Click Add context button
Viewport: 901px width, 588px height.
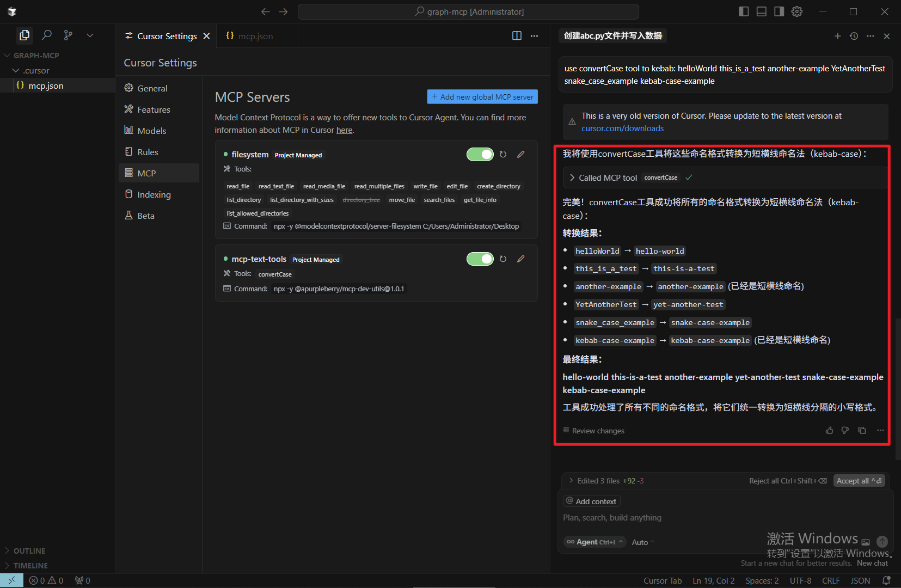591,501
